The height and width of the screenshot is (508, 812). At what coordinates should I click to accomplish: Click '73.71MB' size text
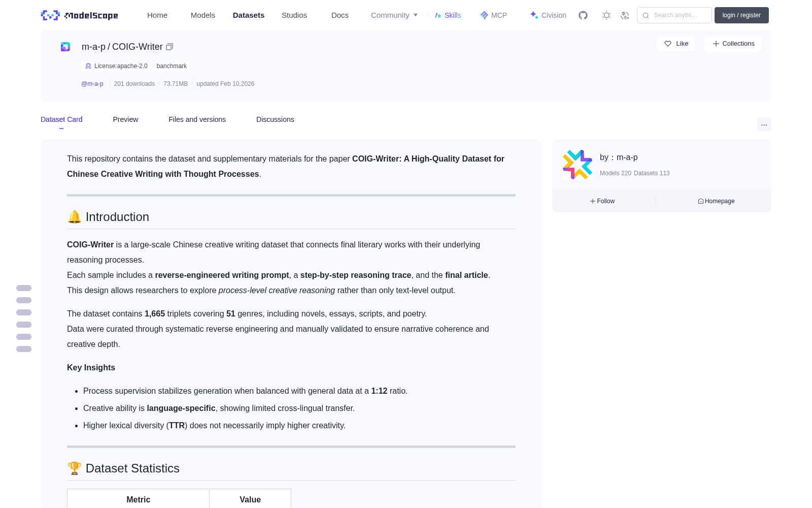point(176,84)
